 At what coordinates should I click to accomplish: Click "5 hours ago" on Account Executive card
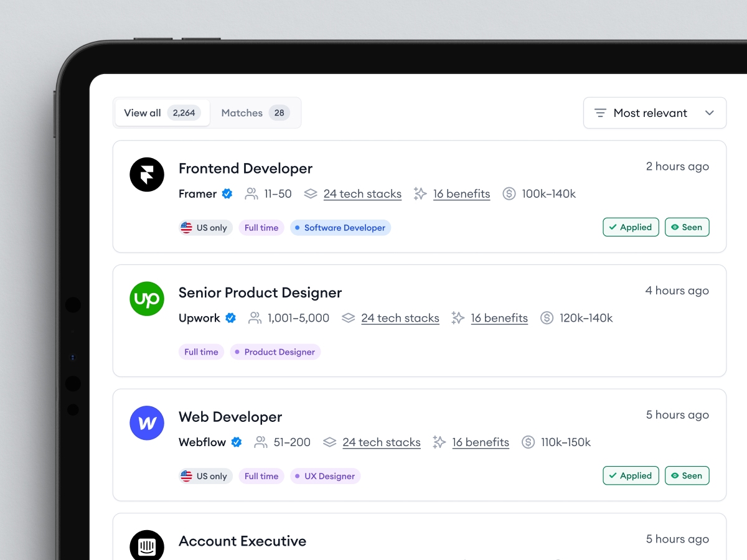[677, 539]
